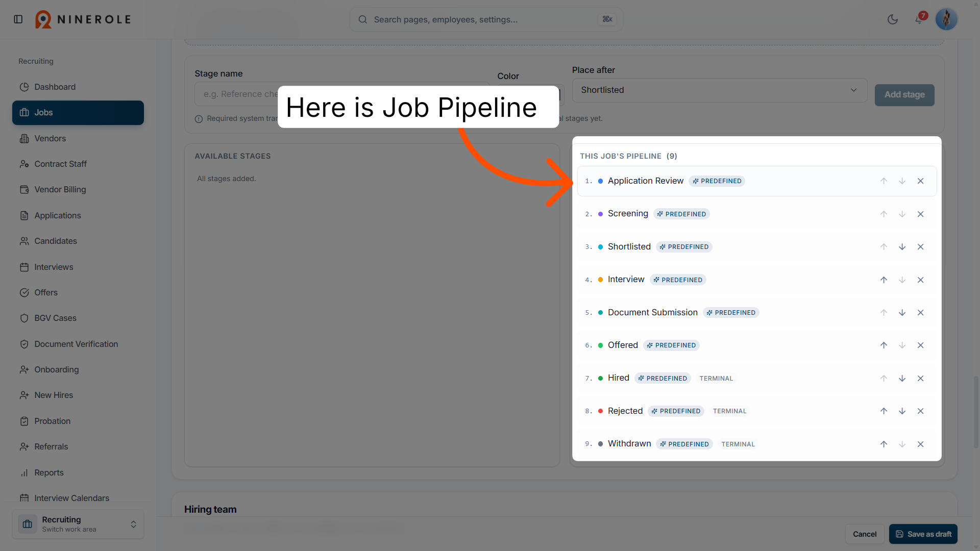Viewport: 980px width, 551px height.
Task: Open Reports in the sidebar
Action: [78, 472]
